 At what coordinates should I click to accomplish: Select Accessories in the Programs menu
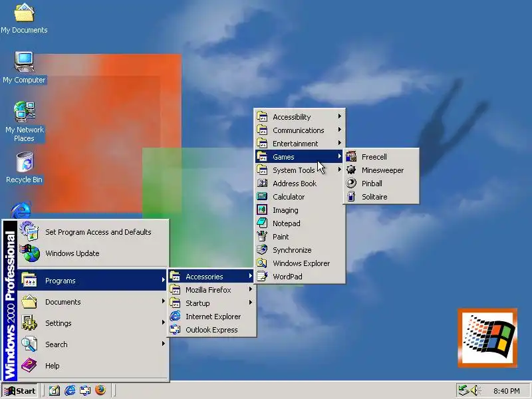coord(211,277)
